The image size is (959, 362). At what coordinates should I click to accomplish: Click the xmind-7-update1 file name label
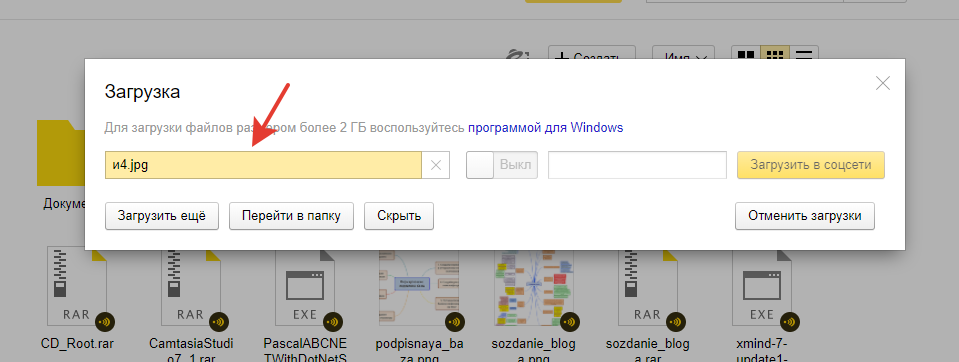point(762,351)
